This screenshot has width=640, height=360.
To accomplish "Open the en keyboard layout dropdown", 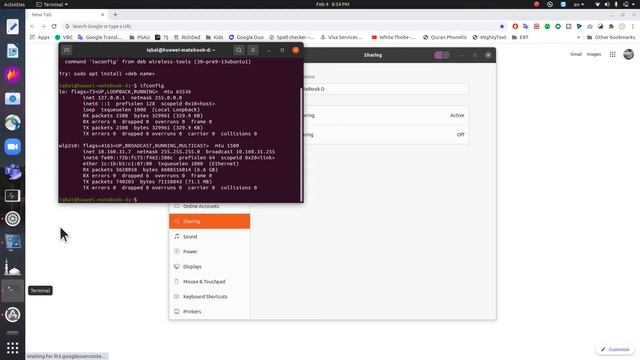I will (x=579, y=4).
